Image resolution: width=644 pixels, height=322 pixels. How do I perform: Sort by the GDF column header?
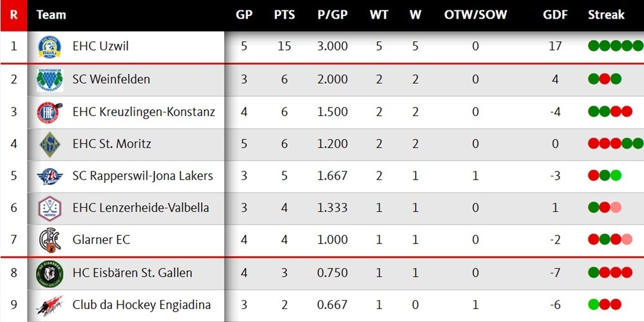click(555, 15)
